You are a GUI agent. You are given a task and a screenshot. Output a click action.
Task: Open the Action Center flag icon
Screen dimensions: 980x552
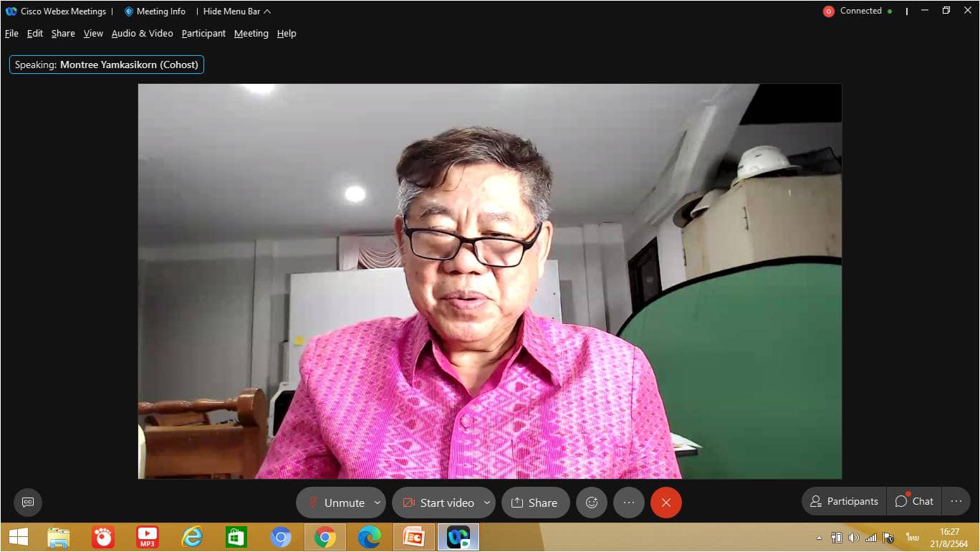click(889, 538)
